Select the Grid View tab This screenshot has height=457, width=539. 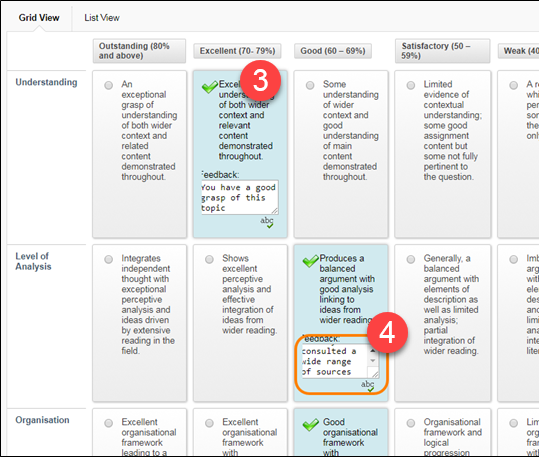tap(39, 18)
